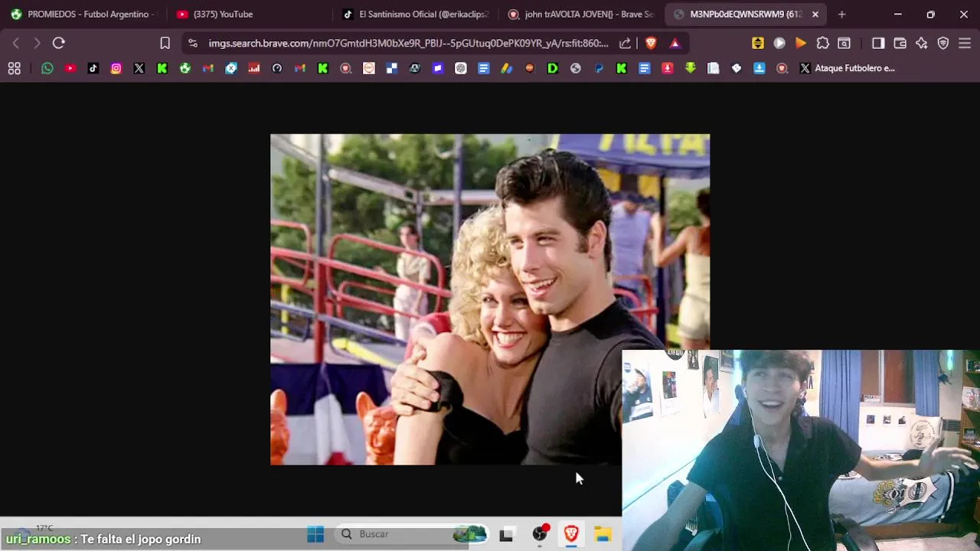
Task: Open the apps grid bookmark icon
Action: point(14,69)
